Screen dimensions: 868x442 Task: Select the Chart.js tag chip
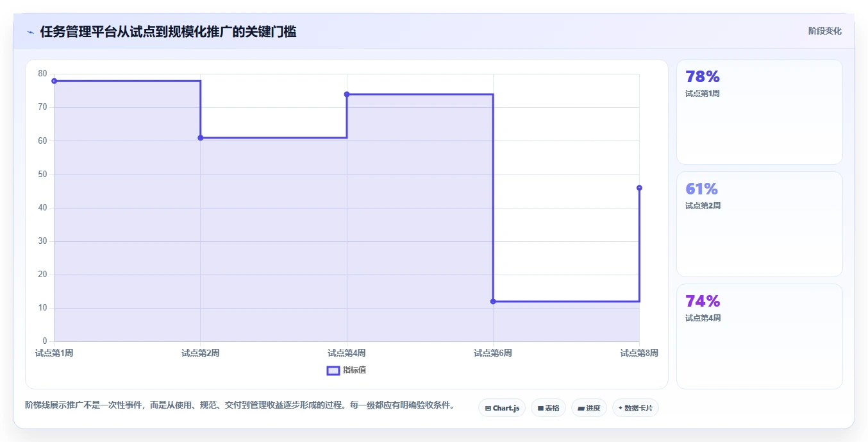tap(502, 408)
